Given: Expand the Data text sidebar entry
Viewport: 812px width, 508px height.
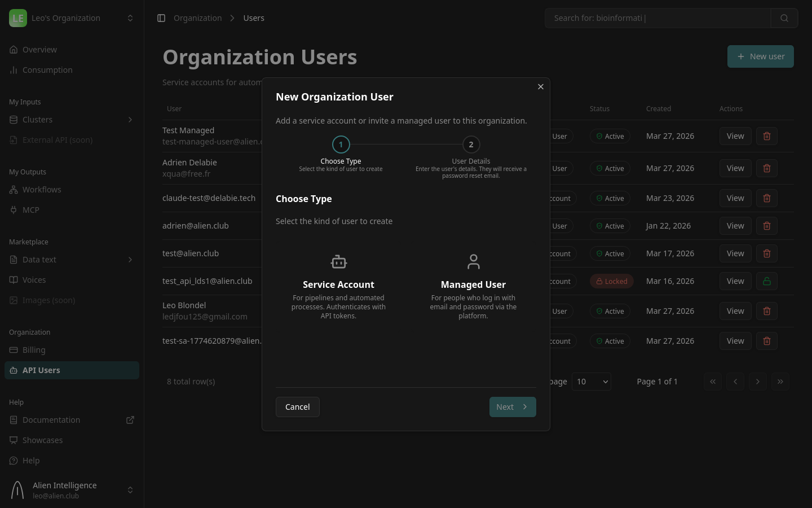Looking at the screenshot, I should [130, 260].
